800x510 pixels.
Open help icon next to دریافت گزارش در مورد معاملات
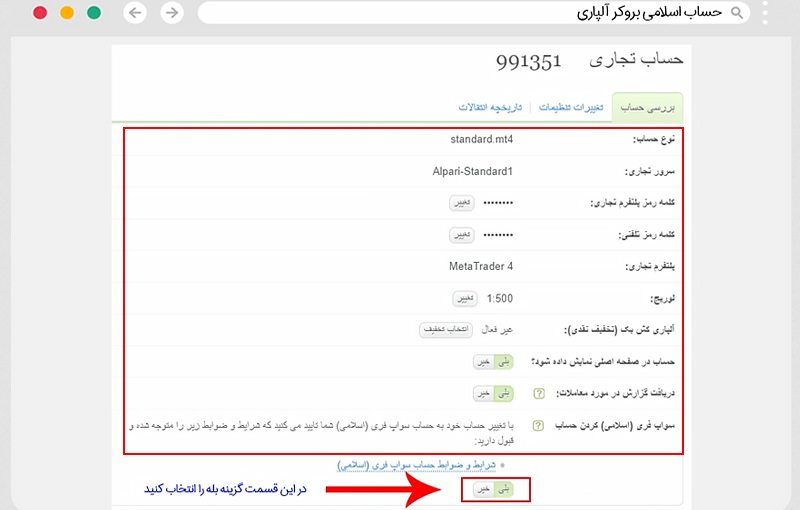click(x=539, y=393)
